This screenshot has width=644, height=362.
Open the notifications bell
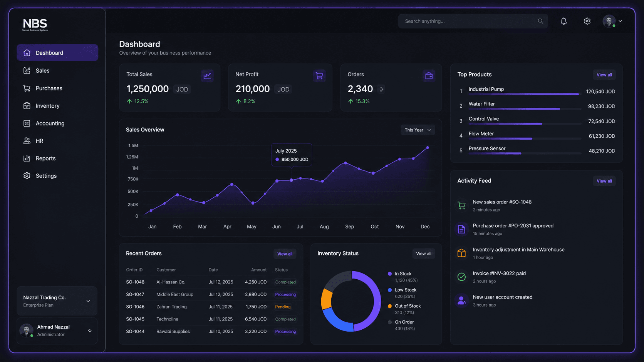coord(563,21)
